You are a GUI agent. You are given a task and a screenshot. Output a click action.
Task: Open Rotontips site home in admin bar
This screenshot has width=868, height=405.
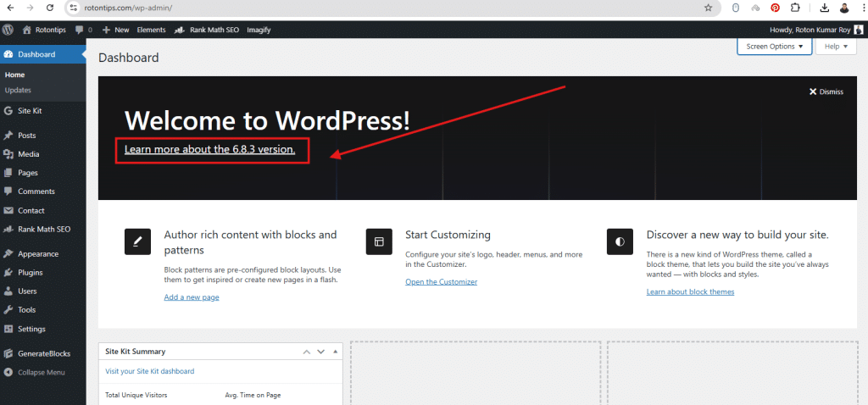point(44,30)
